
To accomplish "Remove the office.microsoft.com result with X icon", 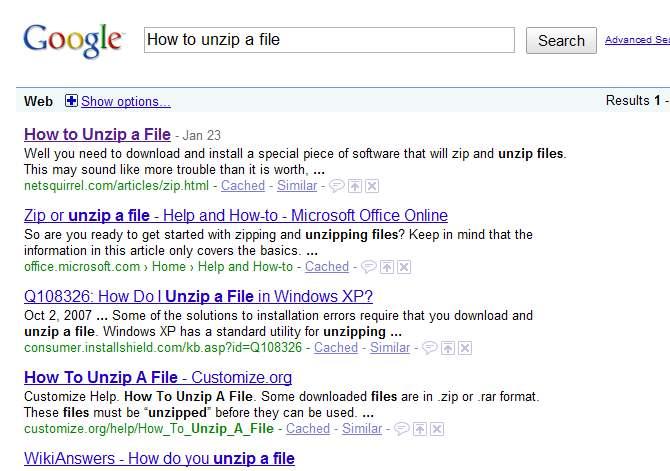I will [x=403, y=267].
